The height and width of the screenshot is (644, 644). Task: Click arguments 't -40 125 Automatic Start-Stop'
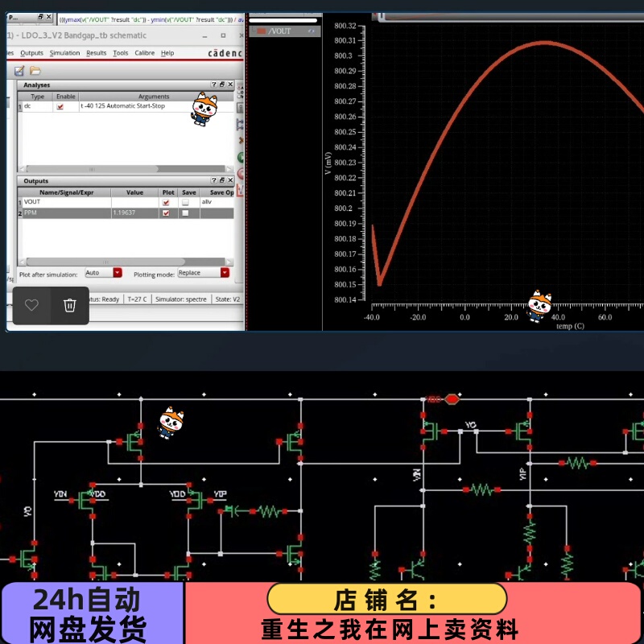(122, 106)
